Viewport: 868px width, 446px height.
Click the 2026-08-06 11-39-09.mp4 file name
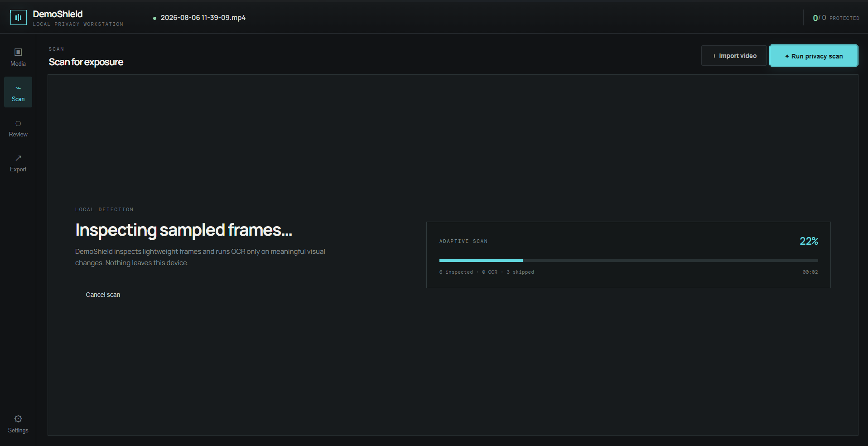pyautogui.click(x=203, y=18)
